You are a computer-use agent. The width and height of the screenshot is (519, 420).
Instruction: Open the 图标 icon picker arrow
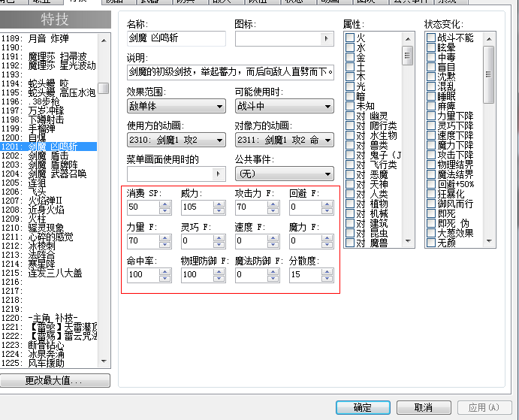[327, 39]
